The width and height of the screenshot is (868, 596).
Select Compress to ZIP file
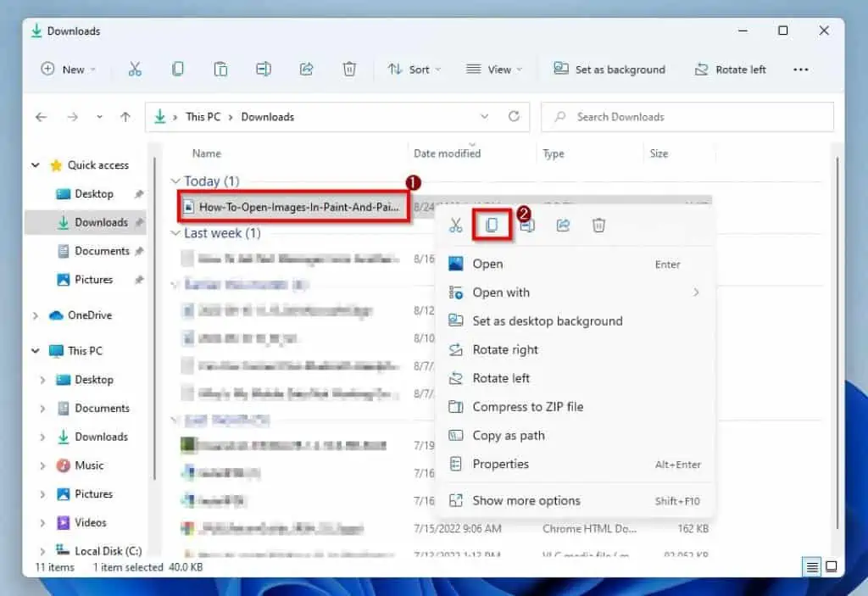tap(527, 406)
